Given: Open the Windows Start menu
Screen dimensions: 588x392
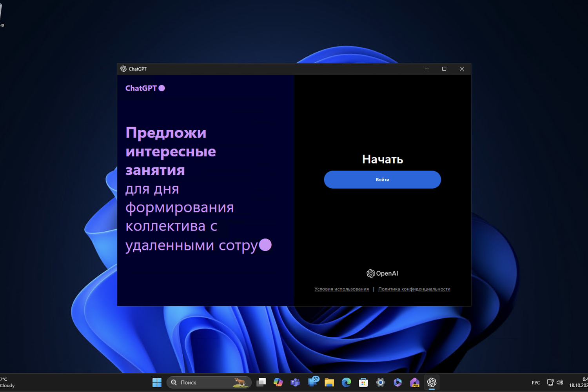Looking at the screenshot, I should 157,382.
